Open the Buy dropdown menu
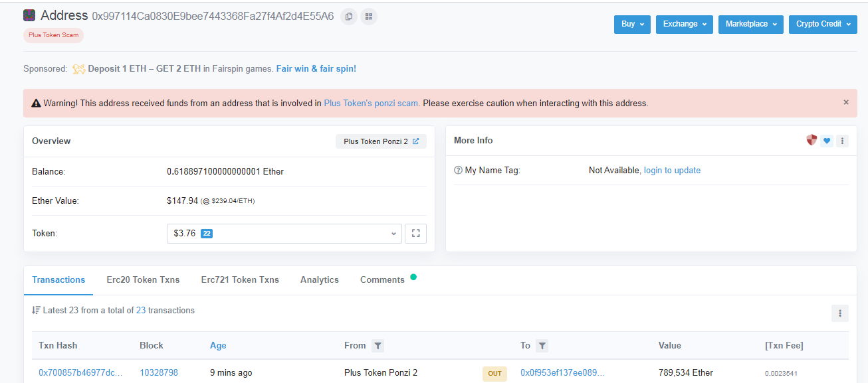This screenshot has width=868, height=383. coord(631,24)
